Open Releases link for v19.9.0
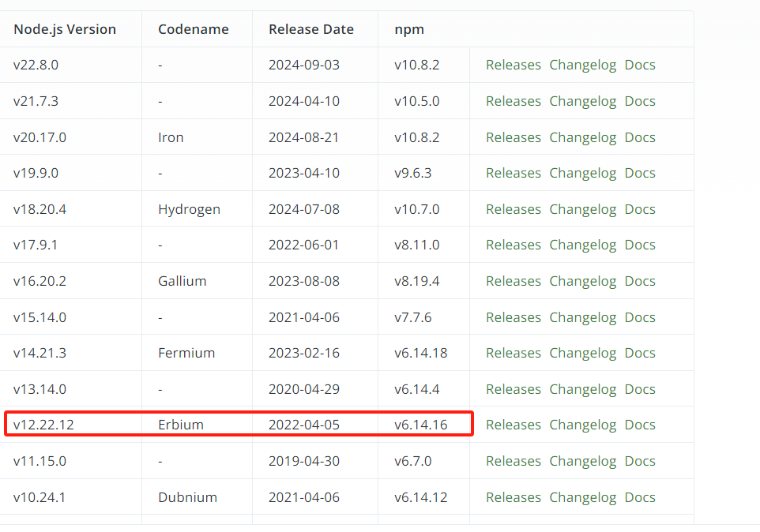760x532 pixels. (x=514, y=173)
